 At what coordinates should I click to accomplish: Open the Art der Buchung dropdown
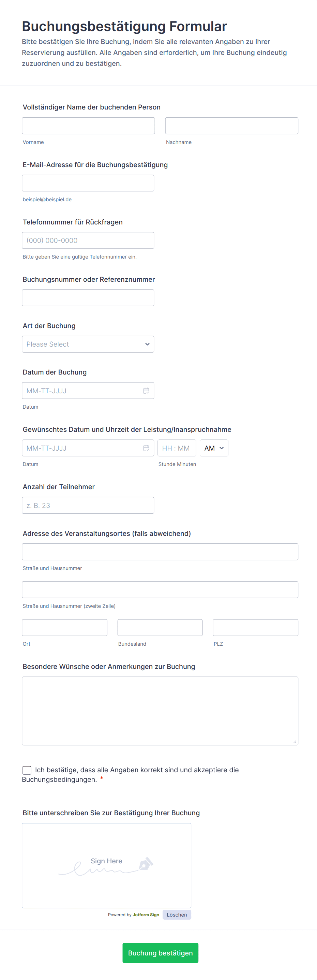click(88, 344)
